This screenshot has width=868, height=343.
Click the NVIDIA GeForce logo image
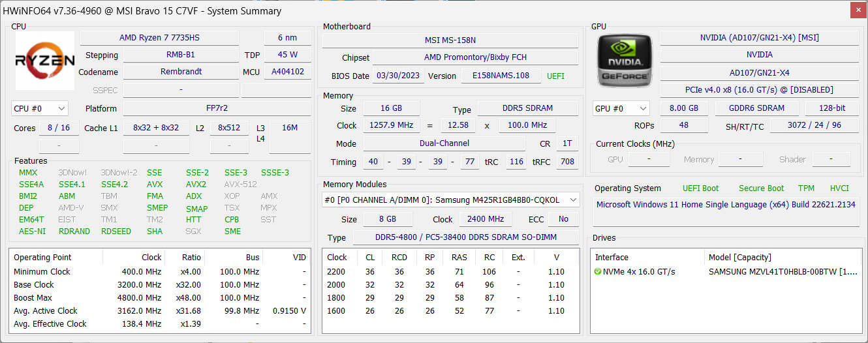coord(625,61)
